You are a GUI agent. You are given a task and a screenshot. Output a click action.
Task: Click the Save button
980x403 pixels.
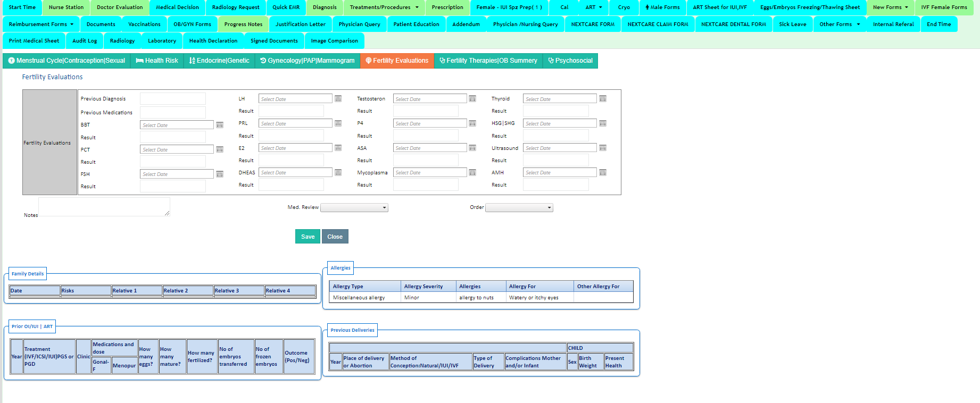point(308,237)
